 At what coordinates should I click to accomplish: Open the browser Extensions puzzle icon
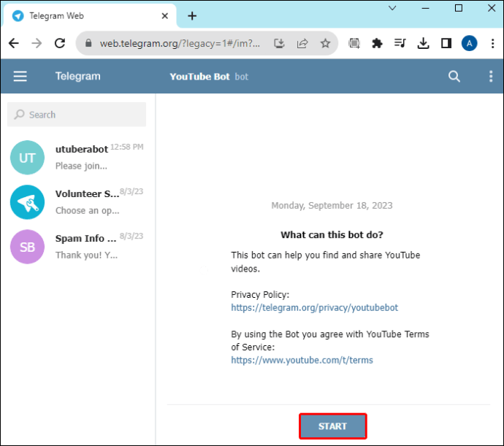coord(377,44)
